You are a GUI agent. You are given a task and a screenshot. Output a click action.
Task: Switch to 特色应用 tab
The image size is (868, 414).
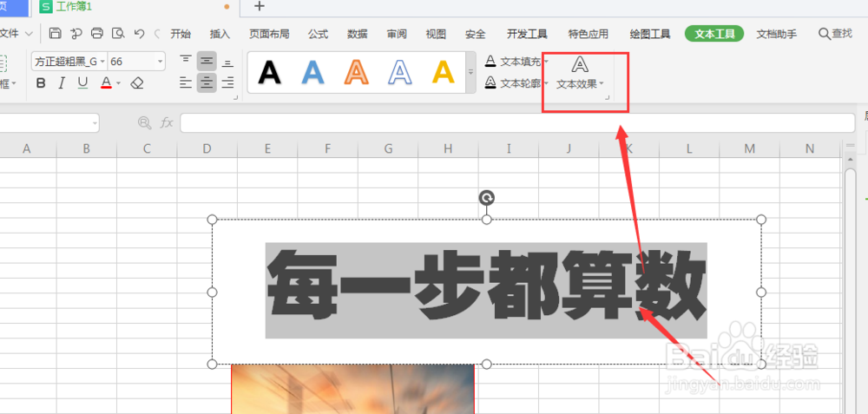[589, 34]
